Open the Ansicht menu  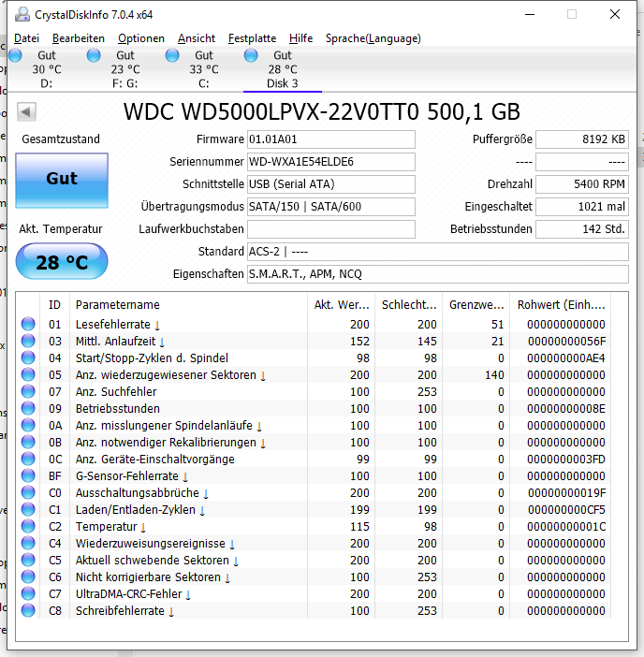point(196,38)
